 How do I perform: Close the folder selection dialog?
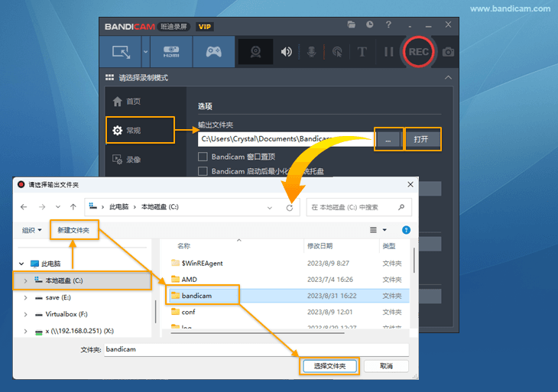pos(410,185)
